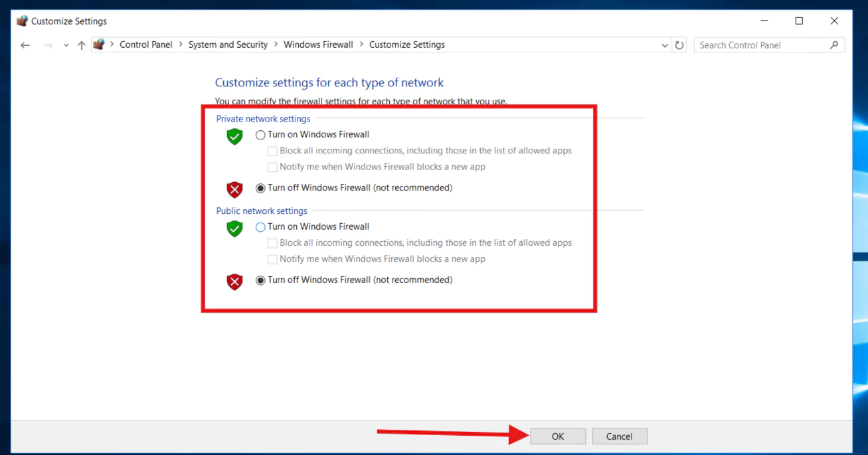Click the Back navigation arrow

pyautogui.click(x=25, y=45)
